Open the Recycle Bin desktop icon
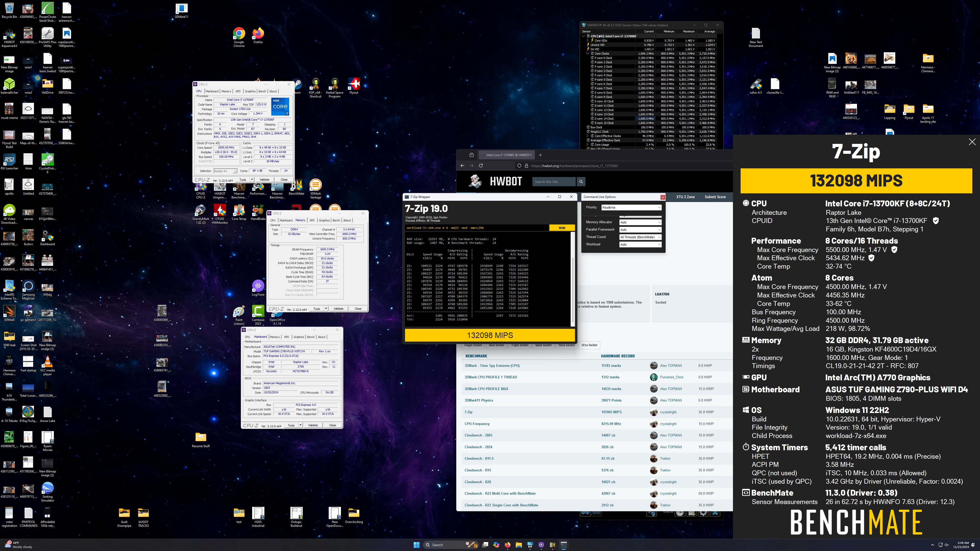 [9, 11]
